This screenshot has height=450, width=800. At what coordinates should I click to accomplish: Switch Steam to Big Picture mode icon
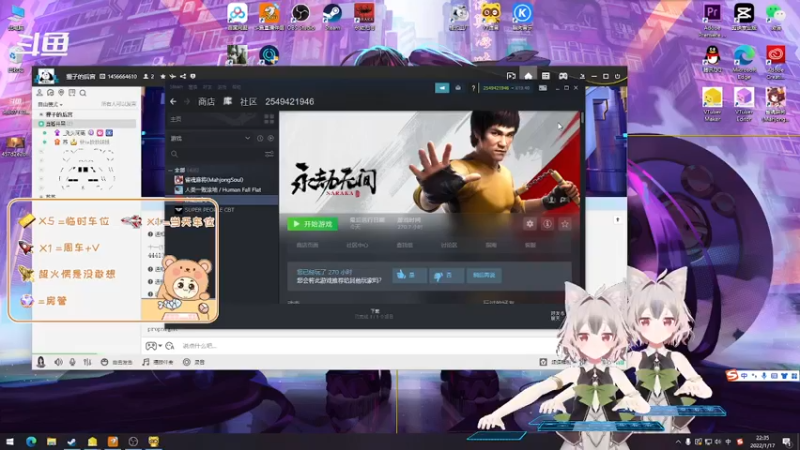pyautogui.click(x=543, y=88)
